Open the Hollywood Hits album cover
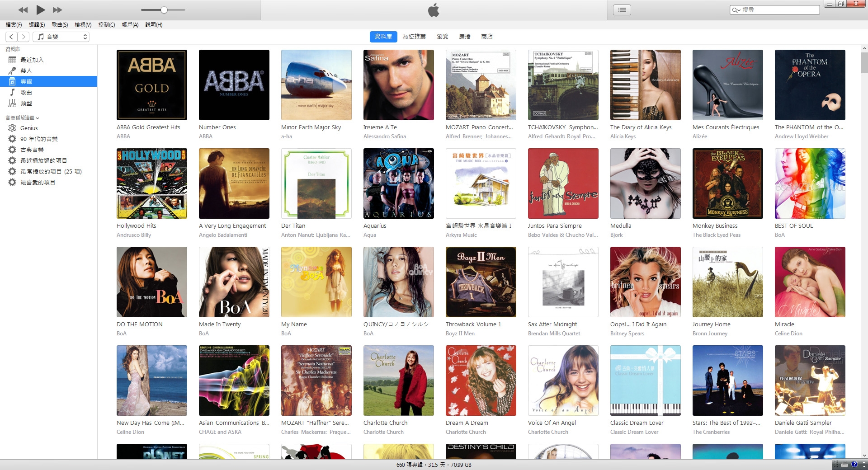 pos(152,183)
